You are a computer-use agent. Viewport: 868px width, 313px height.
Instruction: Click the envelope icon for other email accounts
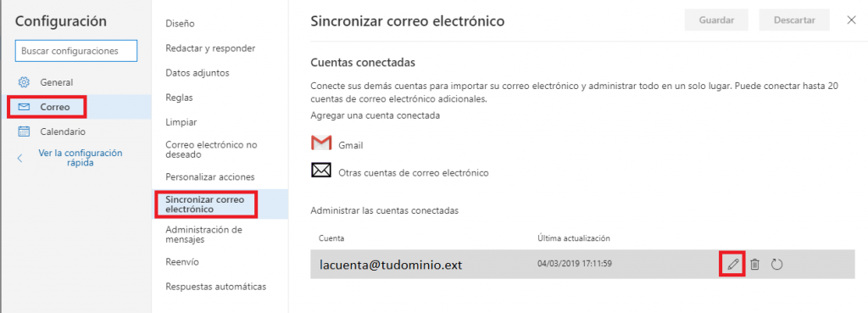(321, 170)
